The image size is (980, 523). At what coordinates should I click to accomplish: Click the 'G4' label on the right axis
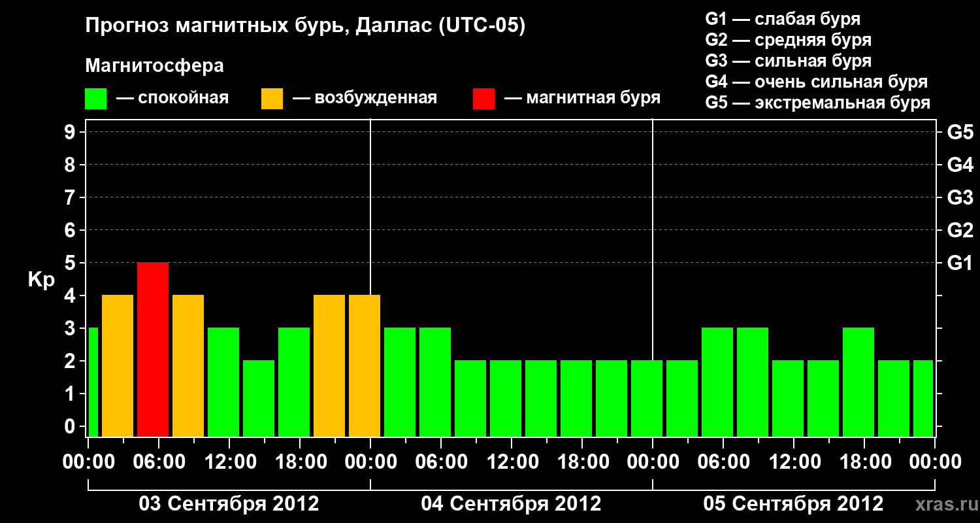pos(960,165)
